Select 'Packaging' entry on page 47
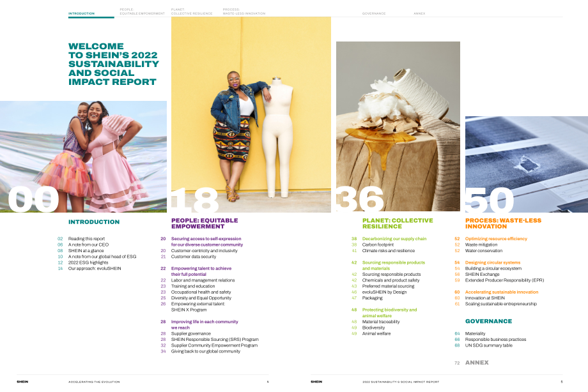Viewport: 588px width, 392px height. [x=373, y=298]
